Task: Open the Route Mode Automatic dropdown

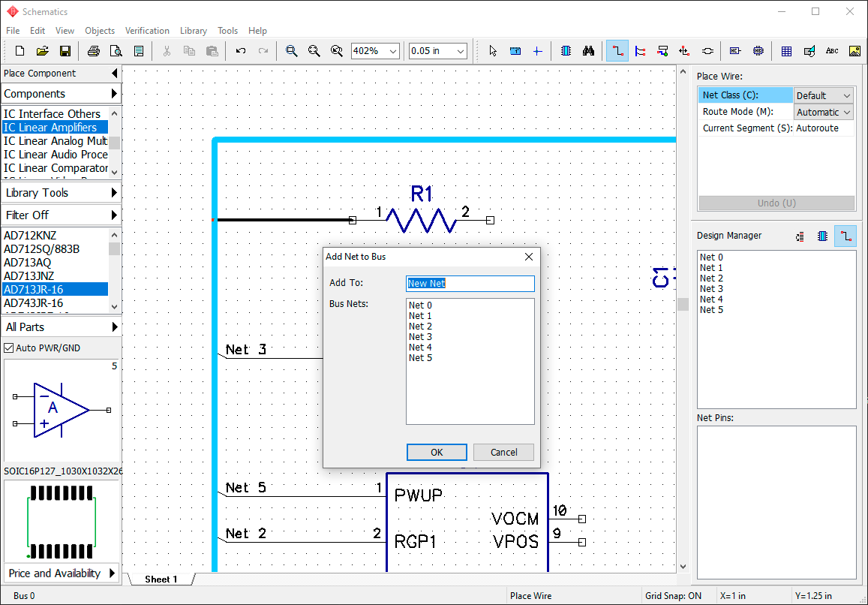Action: 824,112
